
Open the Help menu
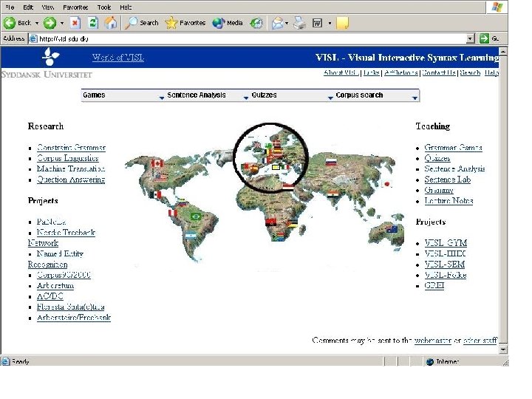(126, 7)
